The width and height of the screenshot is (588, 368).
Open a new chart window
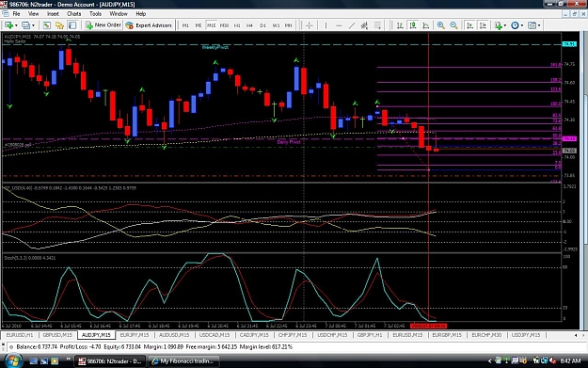click(8, 25)
